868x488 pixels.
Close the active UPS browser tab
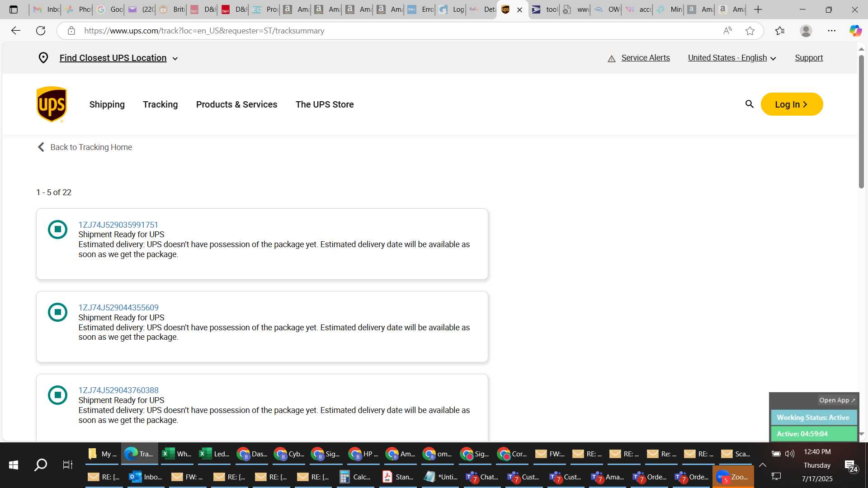[x=519, y=9]
